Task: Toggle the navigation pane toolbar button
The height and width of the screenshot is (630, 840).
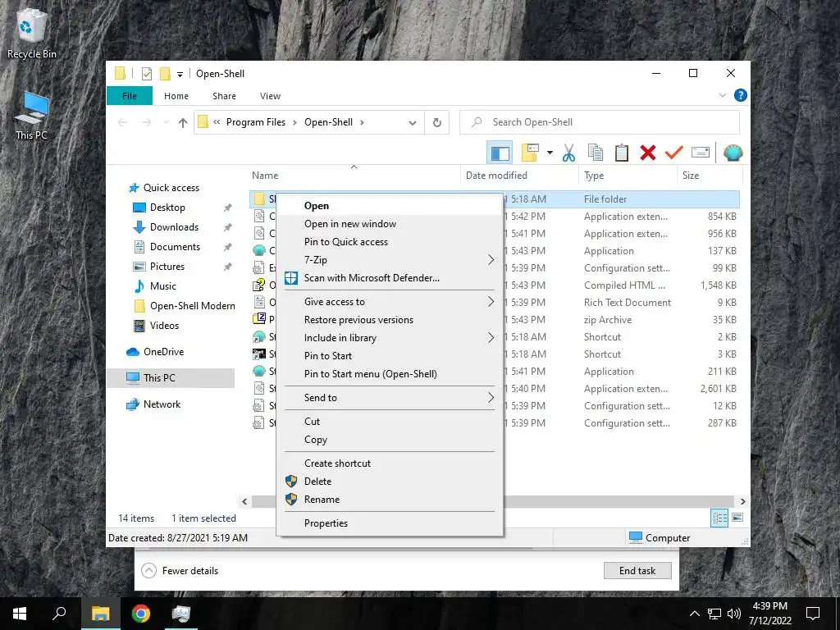Action: pos(500,153)
